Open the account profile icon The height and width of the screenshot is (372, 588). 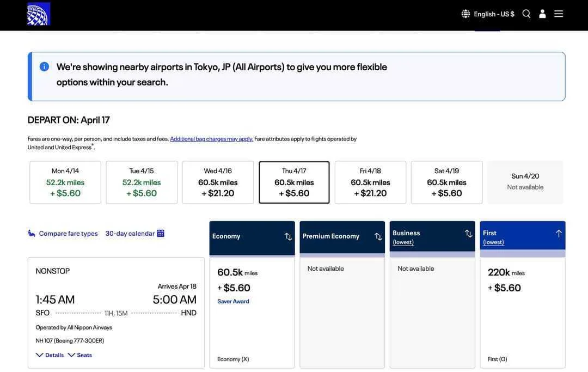pyautogui.click(x=542, y=14)
